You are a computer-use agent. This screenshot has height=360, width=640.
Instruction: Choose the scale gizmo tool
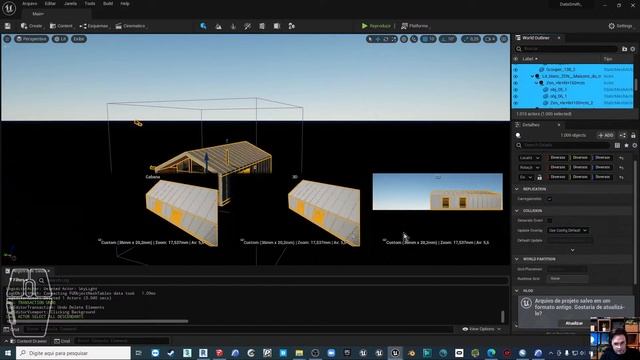pos(393,39)
